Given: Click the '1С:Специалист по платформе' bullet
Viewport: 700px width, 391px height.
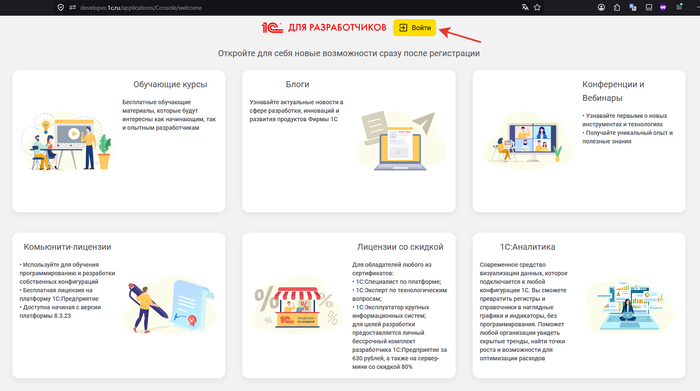Looking at the screenshot, I should click(x=396, y=282).
